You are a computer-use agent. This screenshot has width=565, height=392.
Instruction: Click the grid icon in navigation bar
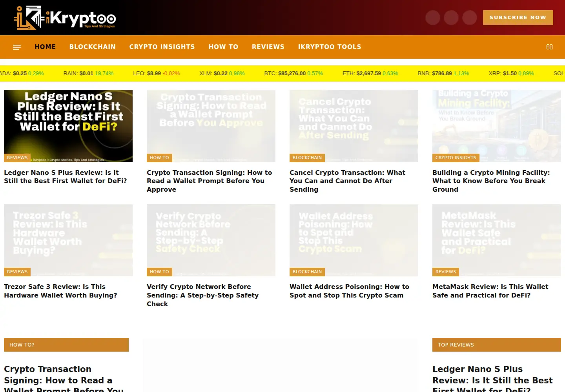[549, 47]
